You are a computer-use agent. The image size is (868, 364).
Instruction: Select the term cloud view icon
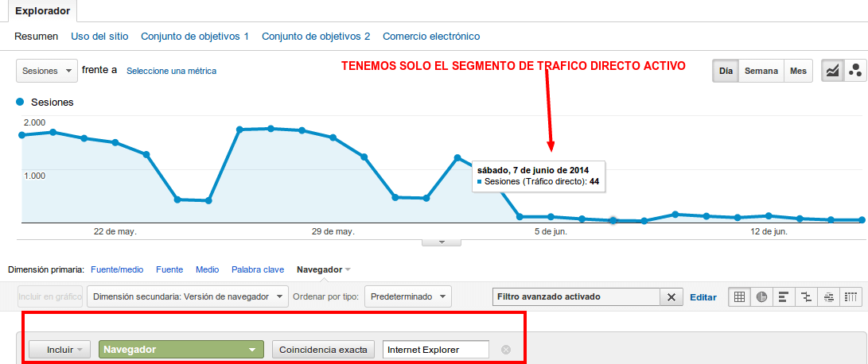[x=829, y=297]
